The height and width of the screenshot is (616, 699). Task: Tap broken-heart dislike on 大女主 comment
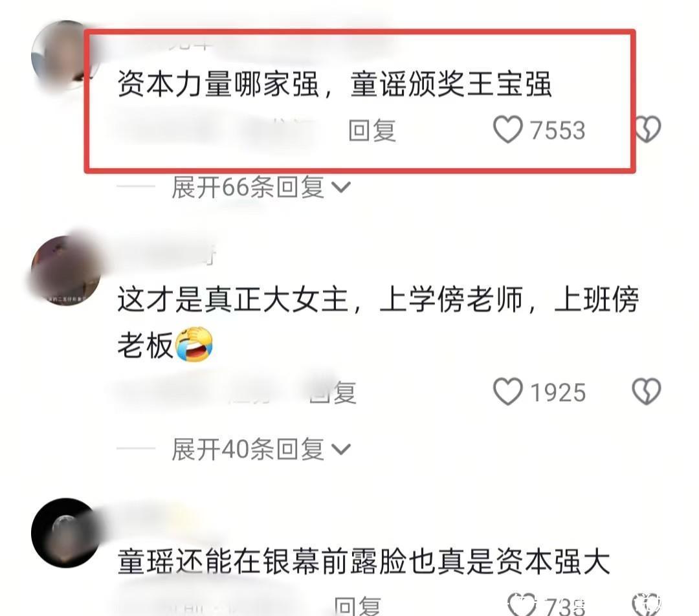click(x=647, y=391)
